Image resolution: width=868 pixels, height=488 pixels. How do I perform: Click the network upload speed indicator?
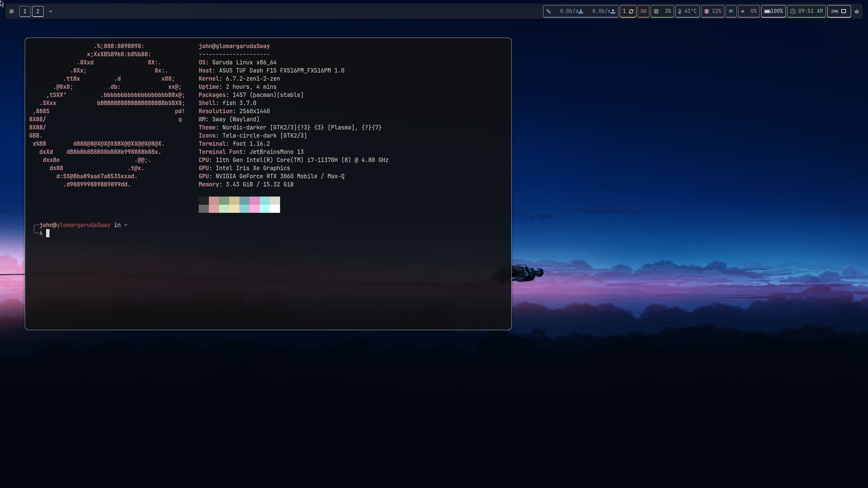604,11
